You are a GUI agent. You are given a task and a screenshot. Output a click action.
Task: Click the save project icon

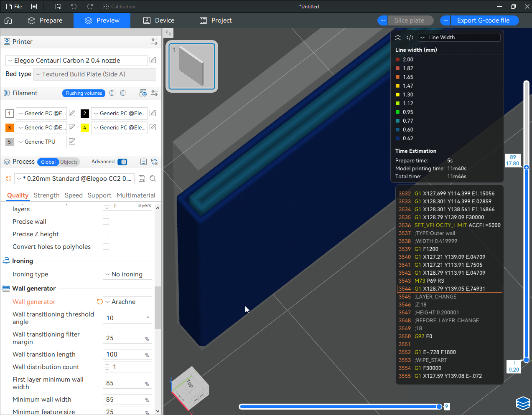[x=58, y=7]
